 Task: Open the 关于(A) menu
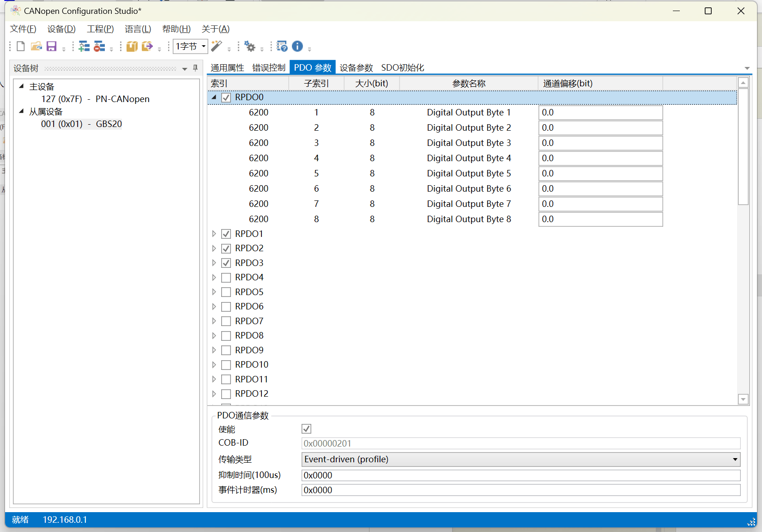(x=216, y=29)
